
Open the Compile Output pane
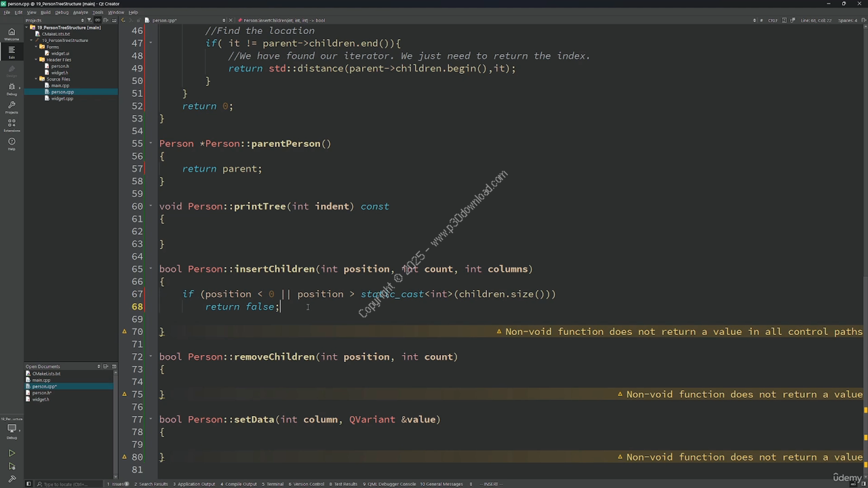coord(239,484)
